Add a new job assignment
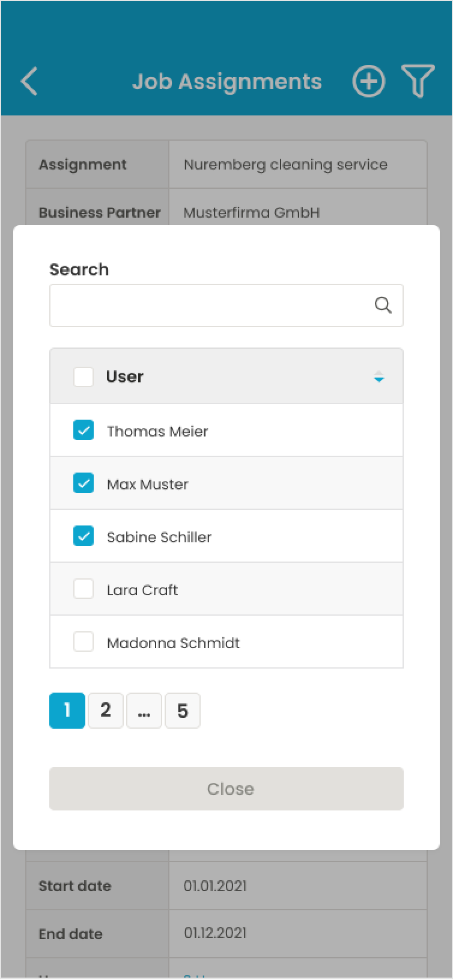Screen dimensions: 453x980 click(368, 81)
